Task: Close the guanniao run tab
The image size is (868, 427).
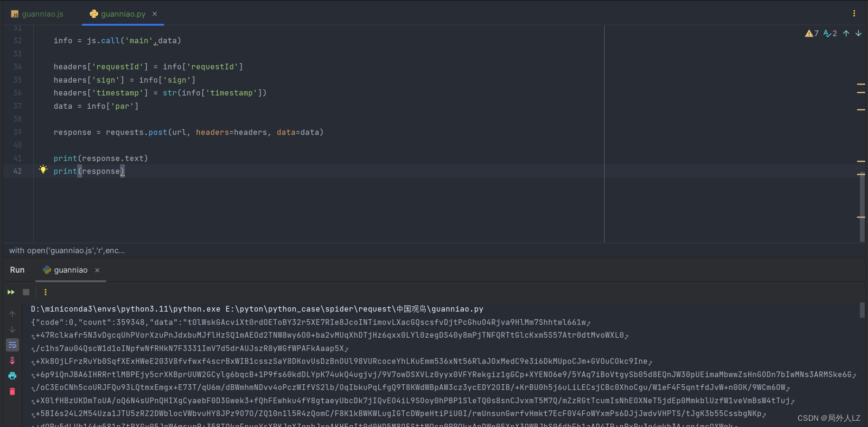Action: [x=97, y=270]
